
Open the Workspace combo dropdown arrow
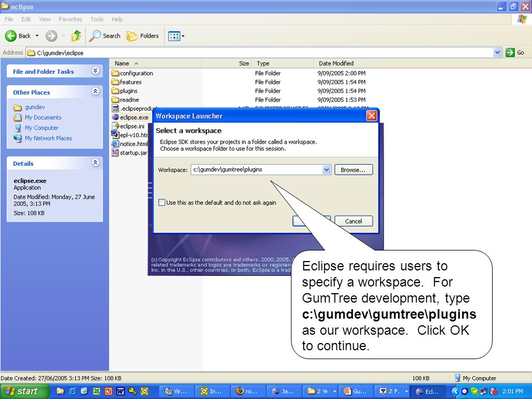[x=326, y=170]
